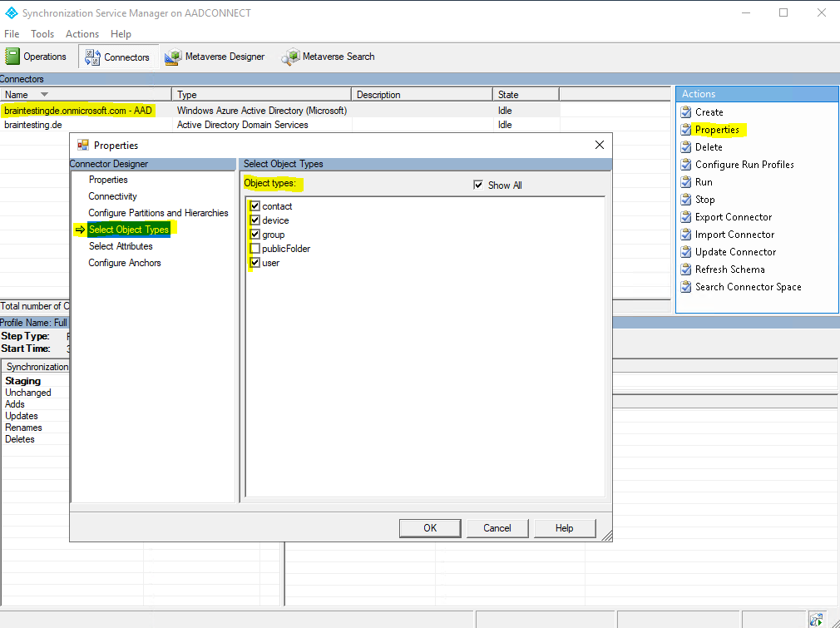Click the Name column sort arrow
840x628 pixels.
[44, 94]
